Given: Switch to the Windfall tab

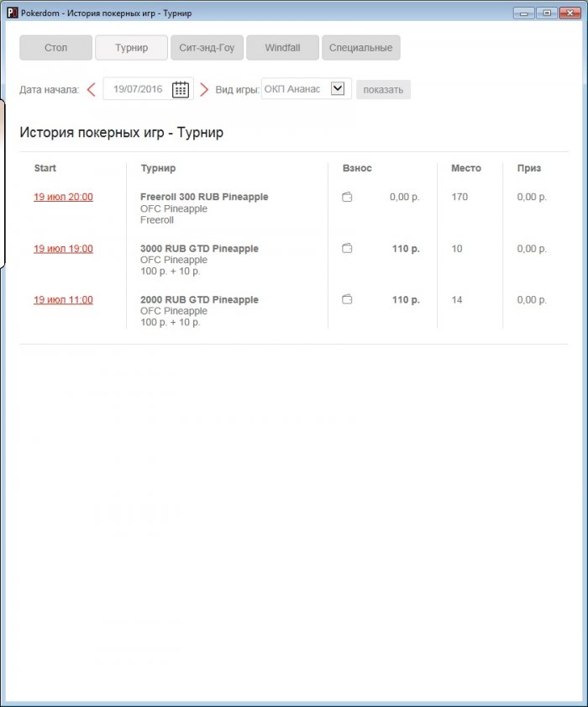Looking at the screenshot, I should click(282, 48).
